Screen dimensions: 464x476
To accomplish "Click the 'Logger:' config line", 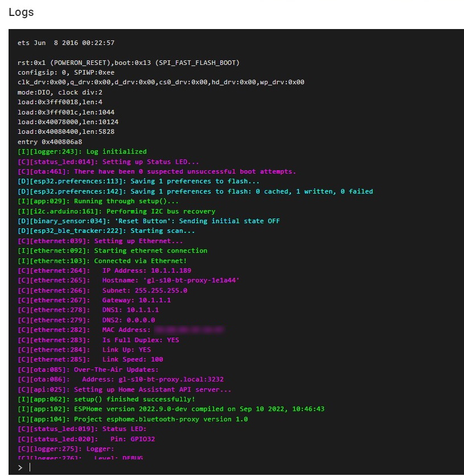I will click(x=66, y=449).
